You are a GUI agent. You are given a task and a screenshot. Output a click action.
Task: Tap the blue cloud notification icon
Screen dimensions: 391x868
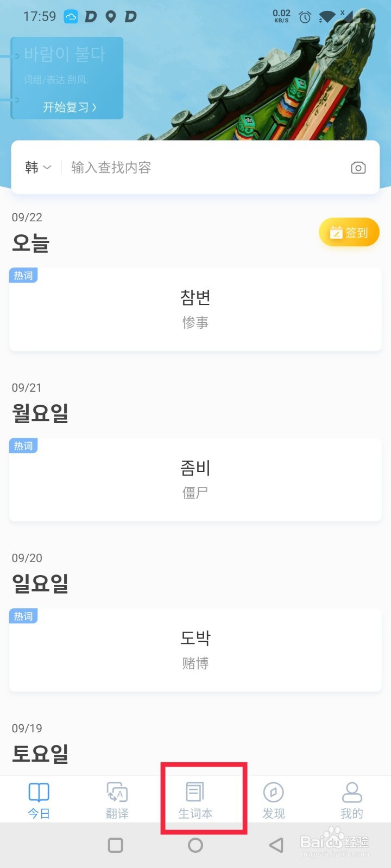71,17
